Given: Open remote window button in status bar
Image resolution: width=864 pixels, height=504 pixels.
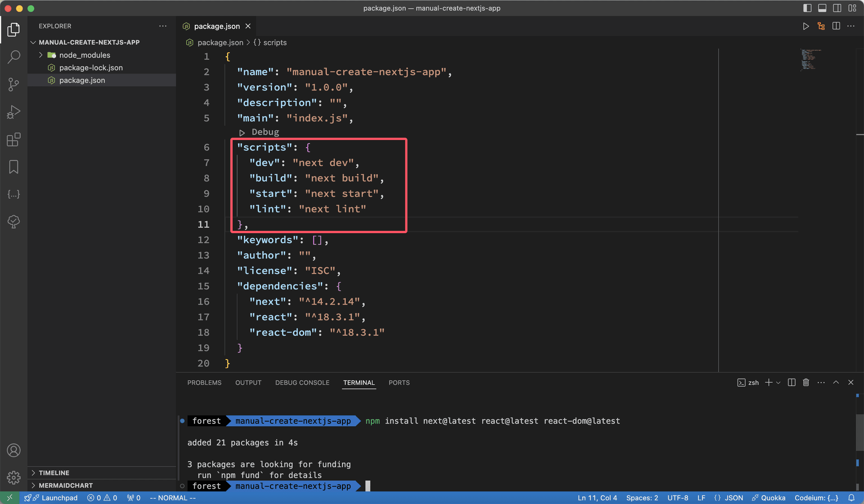Looking at the screenshot, I should [x=9, y=498].
